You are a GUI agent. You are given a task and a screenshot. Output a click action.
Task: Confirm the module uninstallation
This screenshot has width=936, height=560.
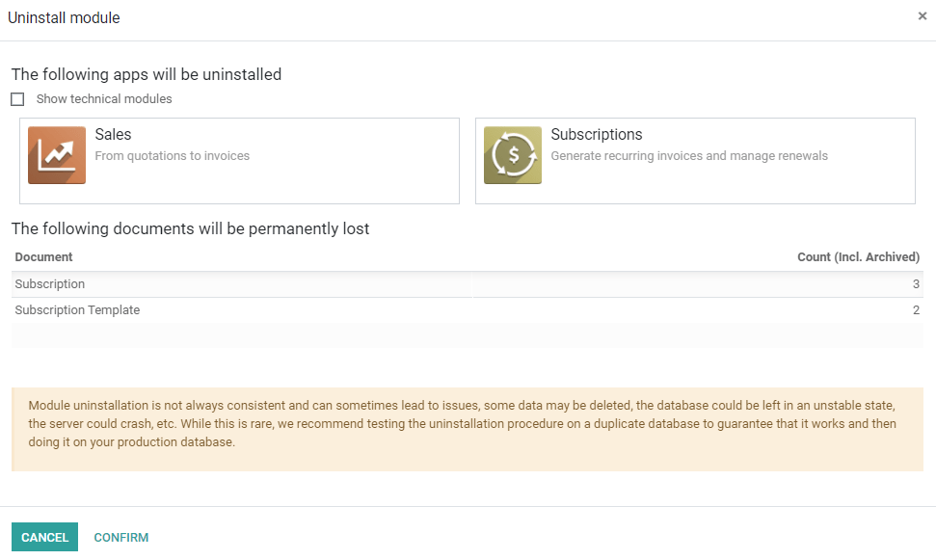pos(120,537)
